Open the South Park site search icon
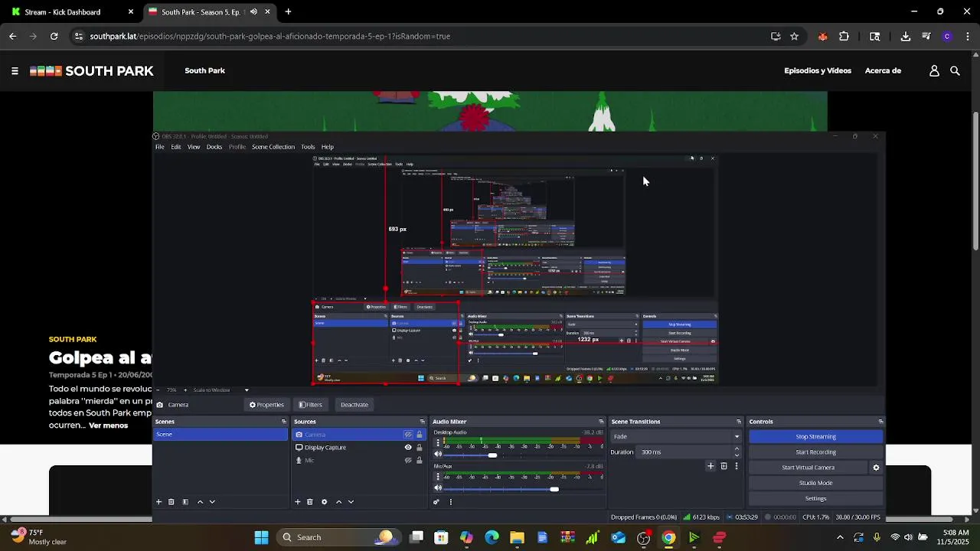The image size is (980, 551). [x=955, y=70]
